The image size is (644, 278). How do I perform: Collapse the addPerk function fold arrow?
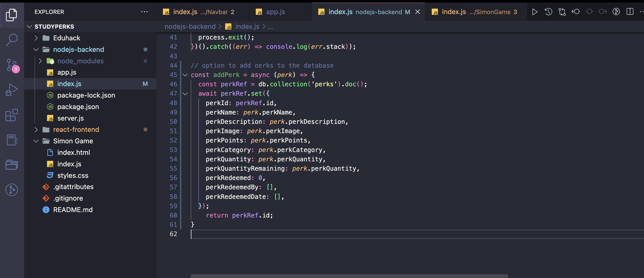tap(185, 75)
